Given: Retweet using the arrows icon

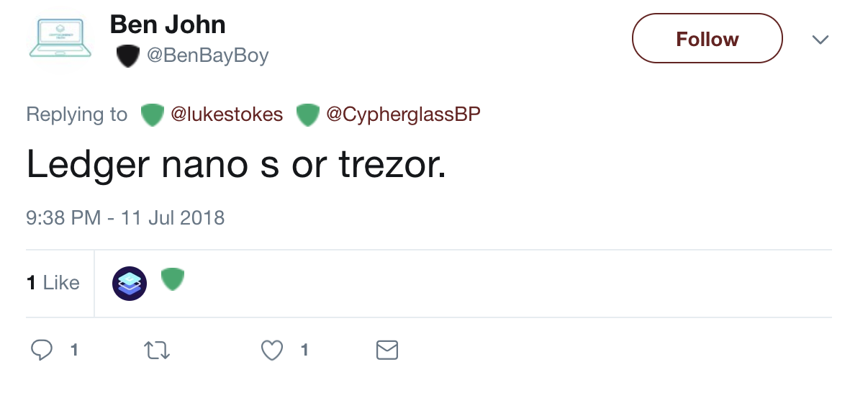Looking at the screenshot, I should tap(156, 351).
